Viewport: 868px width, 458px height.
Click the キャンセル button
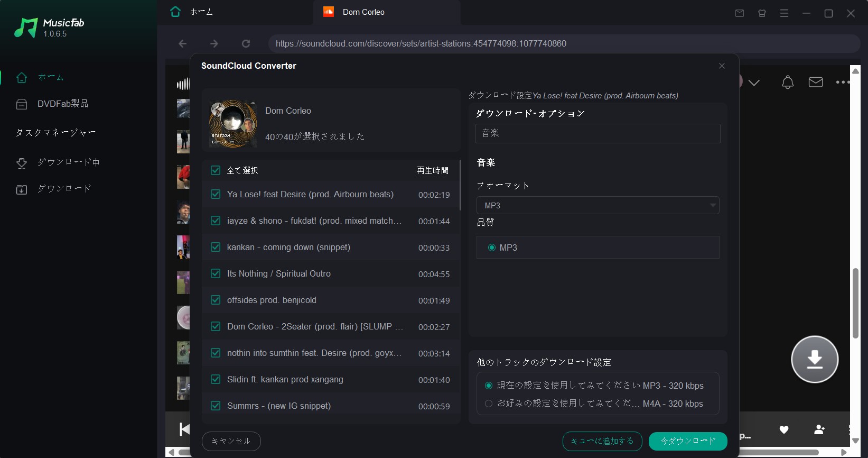click(231, 441)
